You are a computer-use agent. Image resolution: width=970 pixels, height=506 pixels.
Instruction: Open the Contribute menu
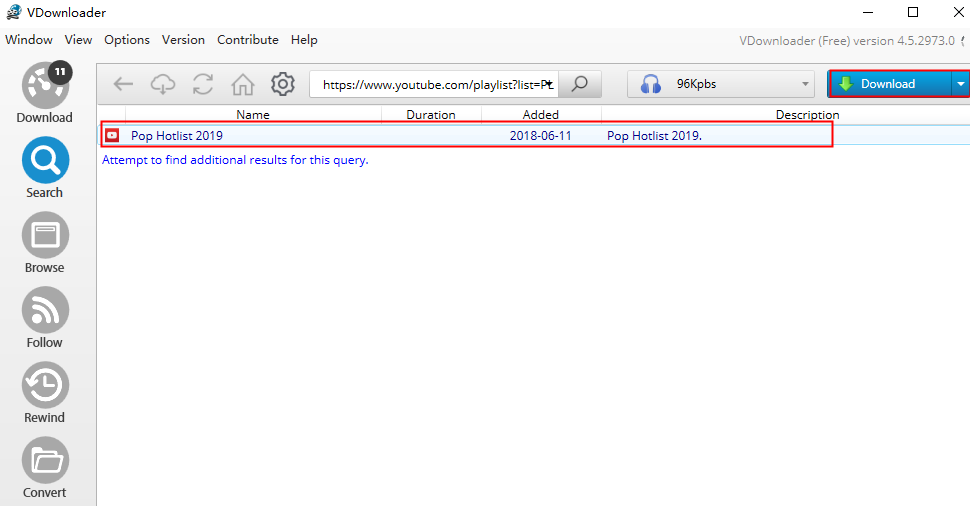[x=247, y=40]
